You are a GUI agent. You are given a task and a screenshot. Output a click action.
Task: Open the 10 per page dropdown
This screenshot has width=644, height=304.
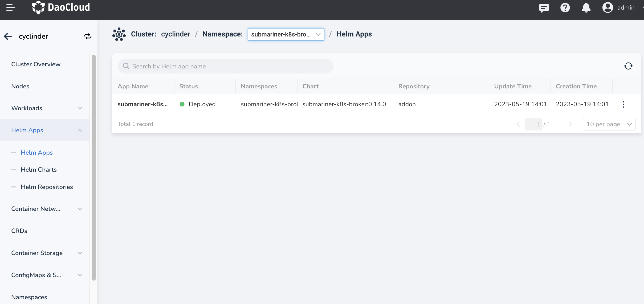(609, 124)
